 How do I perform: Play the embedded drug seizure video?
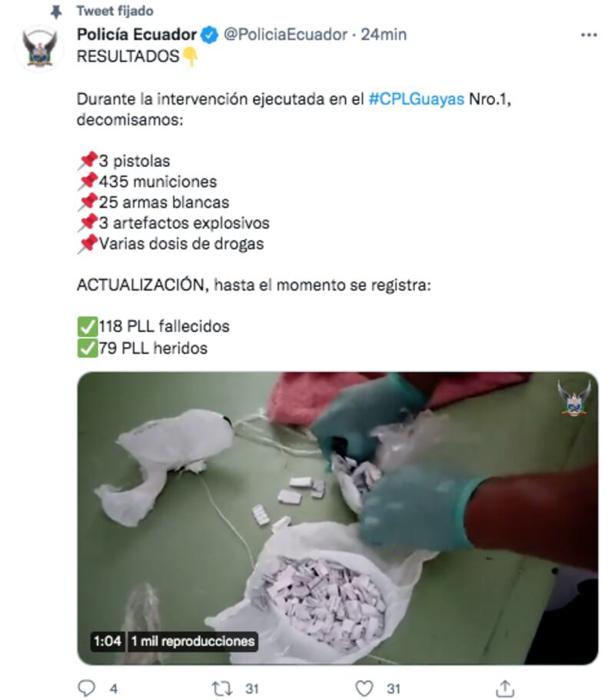click(x=337, y=518)
